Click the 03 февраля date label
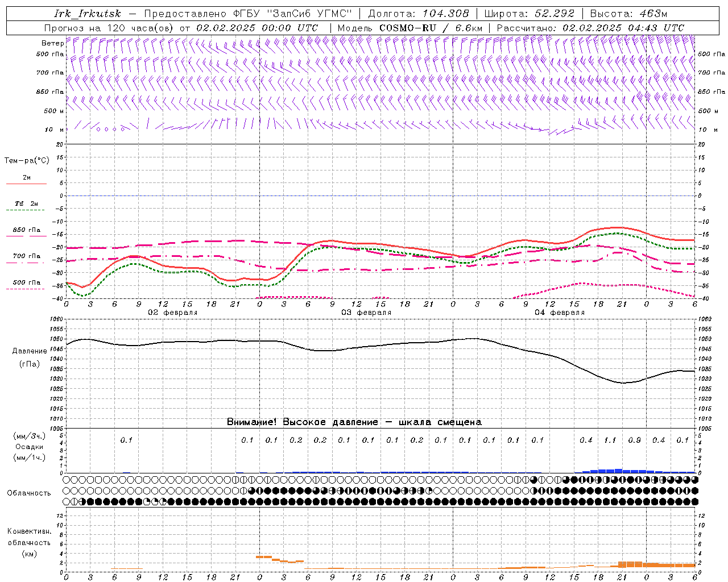Image resolution: width=728 pixels, height=582 pixels. click(x=366, y=313)
